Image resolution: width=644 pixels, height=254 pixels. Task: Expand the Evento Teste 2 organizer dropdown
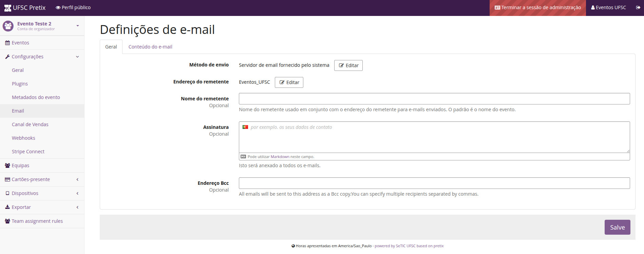tap(78, 26)
